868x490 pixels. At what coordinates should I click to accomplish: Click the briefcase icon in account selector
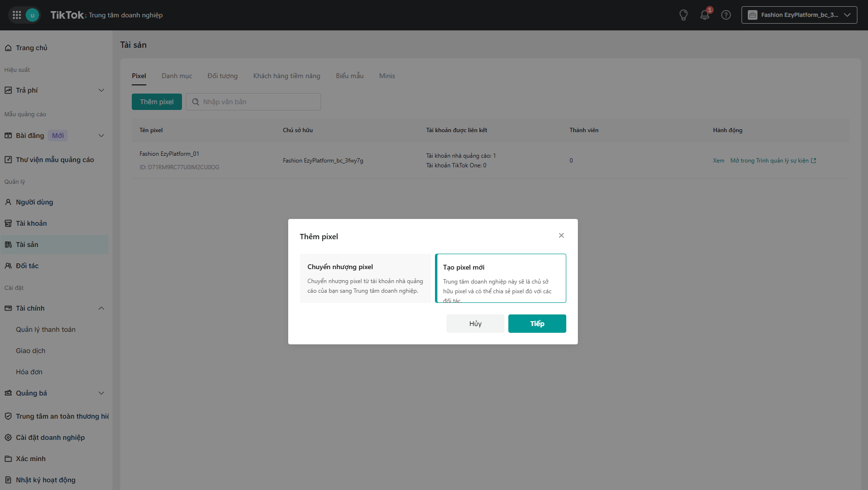[753, 15]
